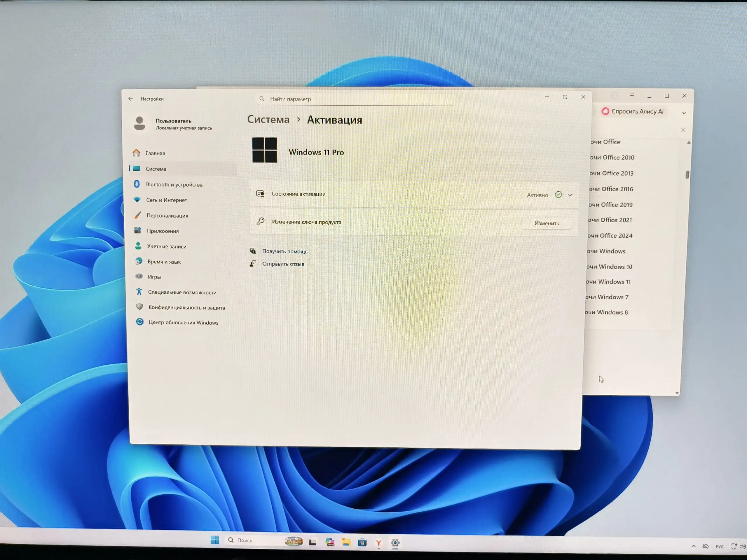The image size is (747, 560).
Task: Open the Start menu in taskbar
Action: (215, 540)
